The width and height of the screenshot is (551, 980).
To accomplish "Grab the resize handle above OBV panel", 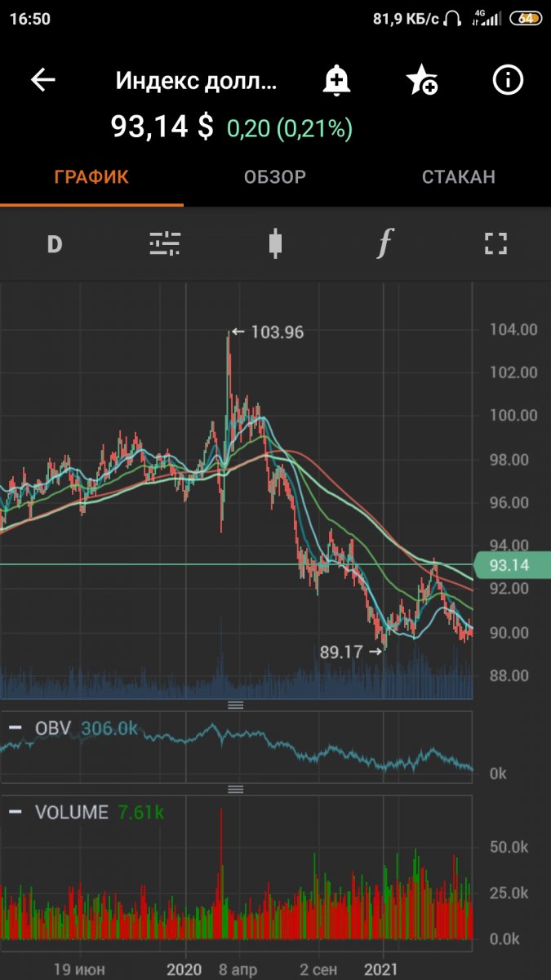I will 236,705.
